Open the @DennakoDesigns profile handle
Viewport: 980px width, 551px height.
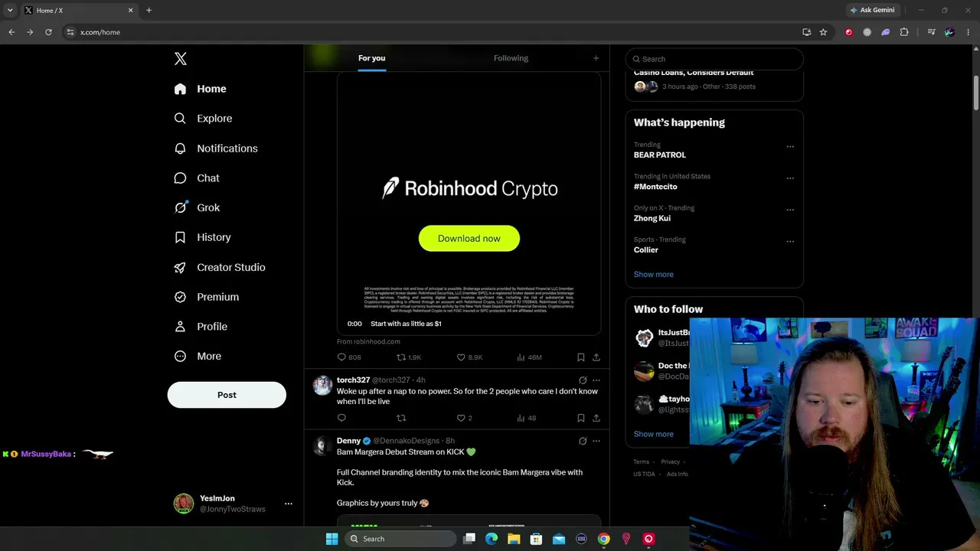406,441
